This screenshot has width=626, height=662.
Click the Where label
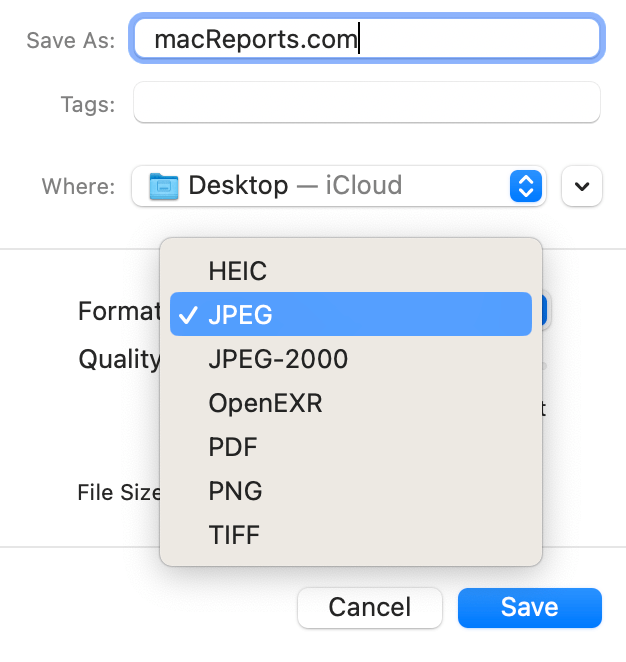[x=77, y=187]
